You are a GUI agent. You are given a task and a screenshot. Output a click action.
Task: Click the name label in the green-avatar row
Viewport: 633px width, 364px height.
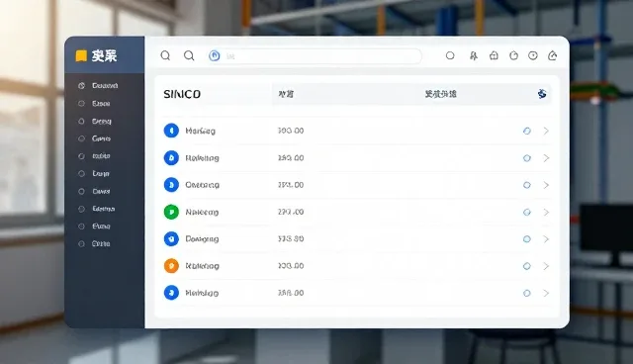(202, 212)
